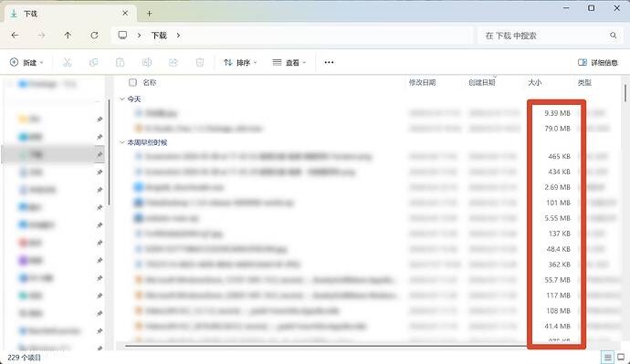Open the 新建 dropdown menu
Screen dimensions: 630x364
(x=26, y=62)
